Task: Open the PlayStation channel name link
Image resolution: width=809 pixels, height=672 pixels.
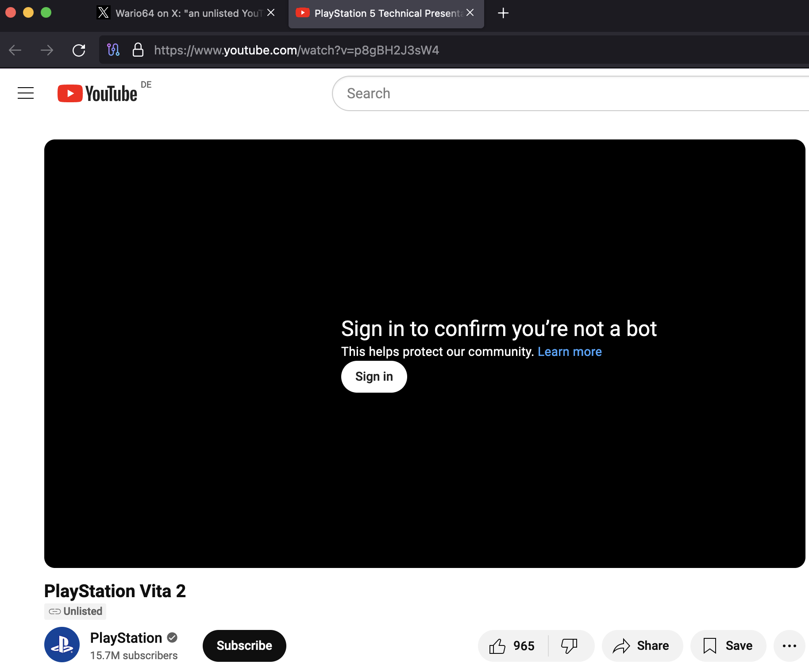Action: point(126,638)
